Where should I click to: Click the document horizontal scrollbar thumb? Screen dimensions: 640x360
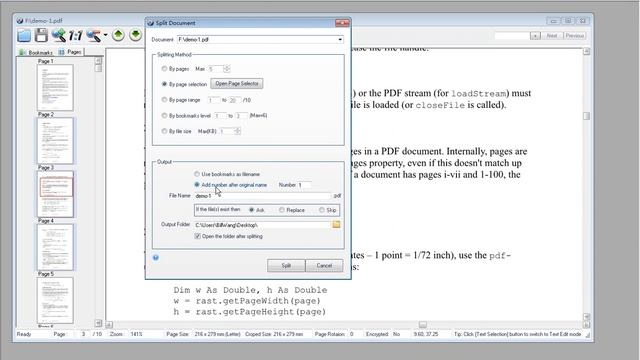tap(423, 325)
